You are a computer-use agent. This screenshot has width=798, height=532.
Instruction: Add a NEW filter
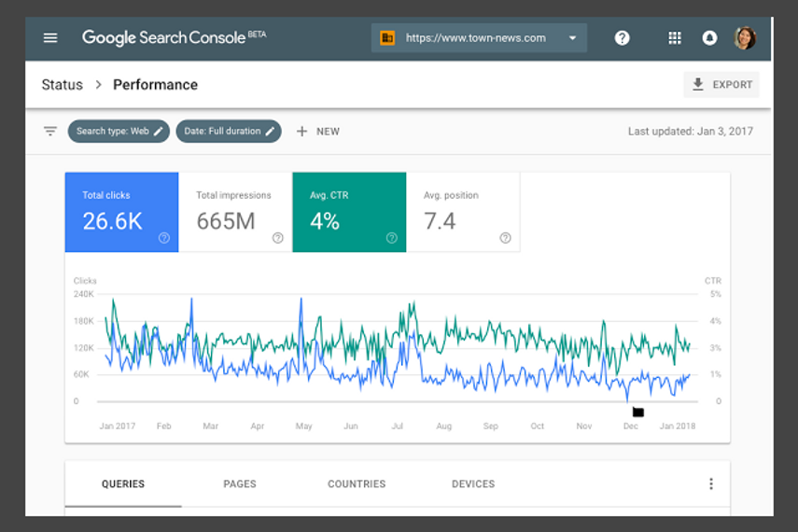coord(318,132)
